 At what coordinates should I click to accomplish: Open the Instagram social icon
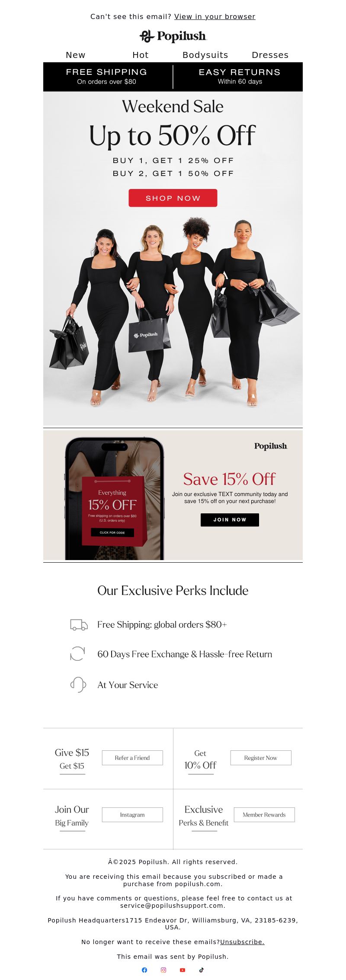pyautogui.click(x=163, y=970)
